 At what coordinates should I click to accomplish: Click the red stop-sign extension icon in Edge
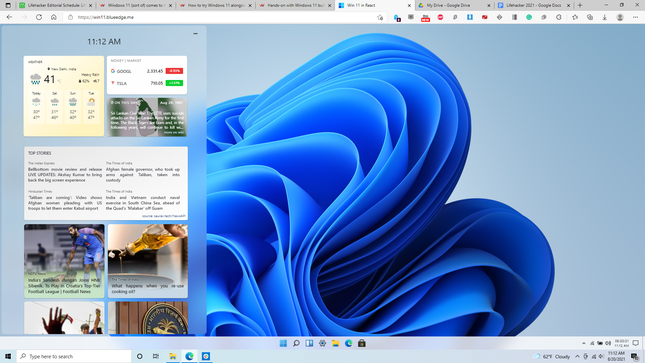pos(440,17)
